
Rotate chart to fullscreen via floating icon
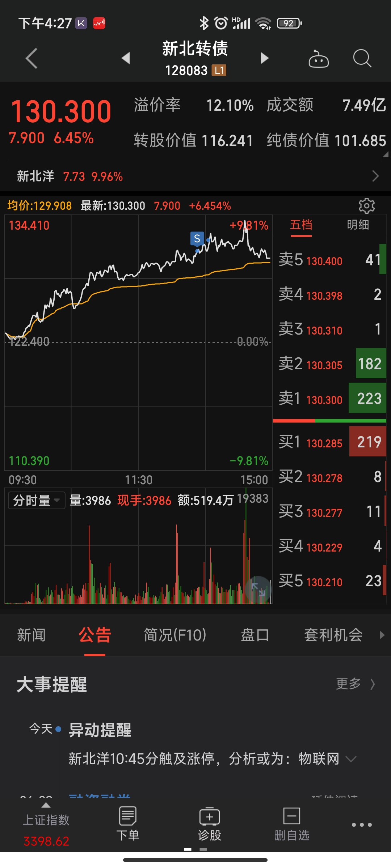(x=258, y=589)
